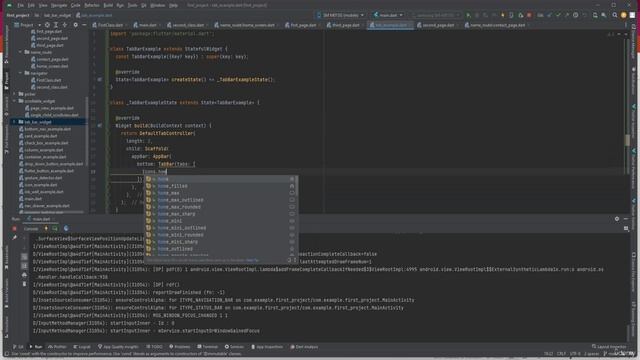Click the red stop icon in Run panel
Image resolution: width=640 pixels, height=360 pixels.
pos(14,229)
